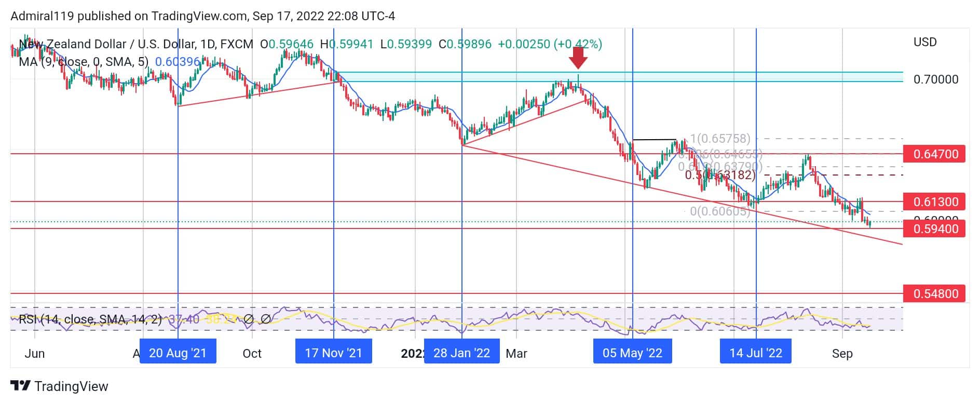Select the 0.61300 price label
Image resolution: width=980 pixels, height=404 pixels.
coord(934,201)
